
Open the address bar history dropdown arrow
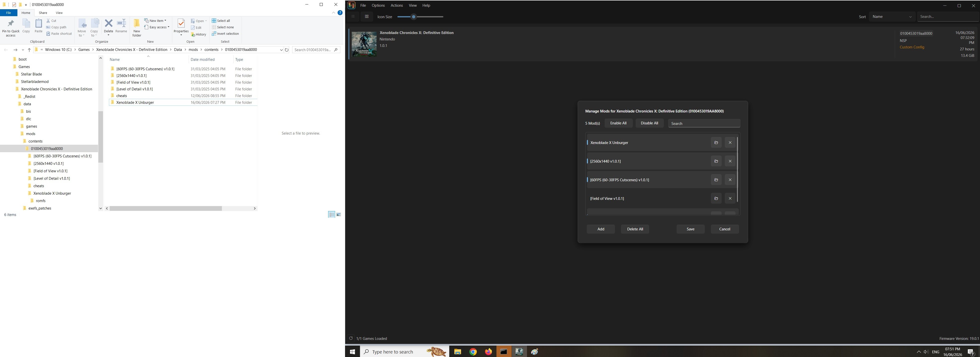click(x=281, y=50)
